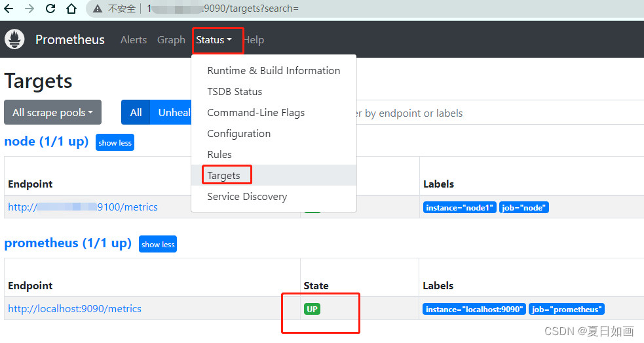The width and height of the screenshot is (644, 343).
Task: Toggle the All targets filter button
Action: (136, 112)
